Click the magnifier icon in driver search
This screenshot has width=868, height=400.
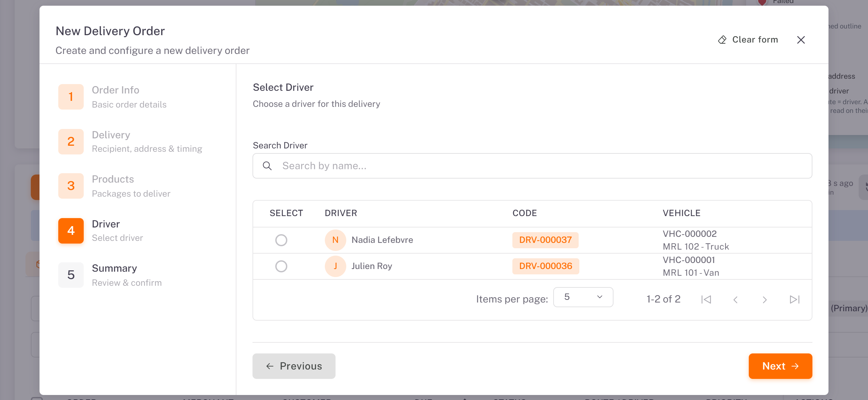267,166
